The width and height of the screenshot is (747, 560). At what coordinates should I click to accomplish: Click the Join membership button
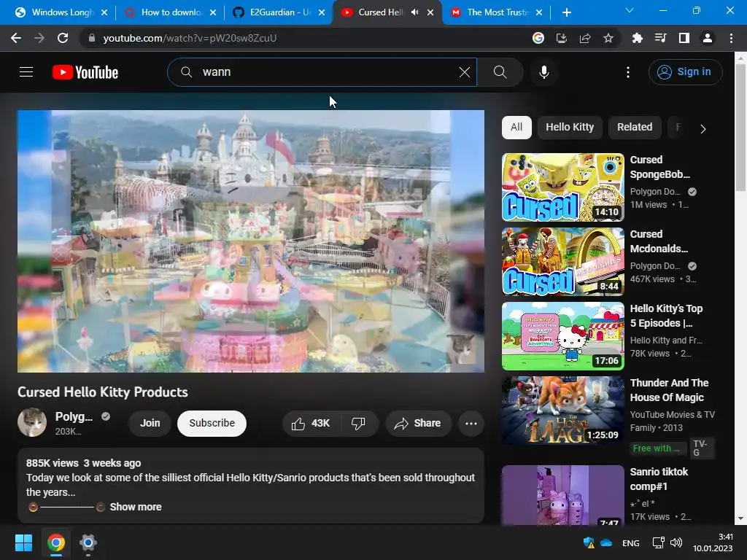pyautogui.click(x=150, y=423)
